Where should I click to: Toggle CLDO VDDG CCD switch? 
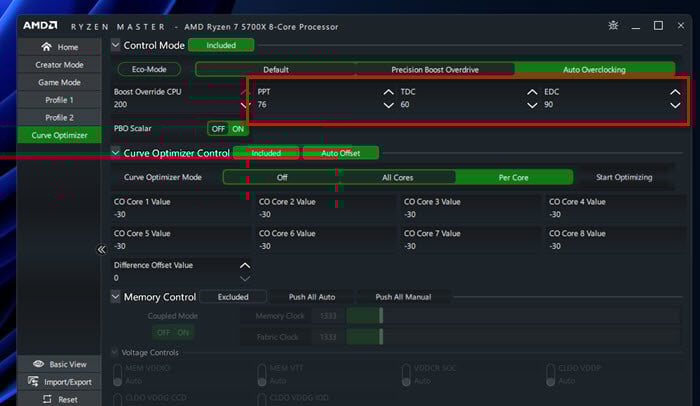point(117,399)
